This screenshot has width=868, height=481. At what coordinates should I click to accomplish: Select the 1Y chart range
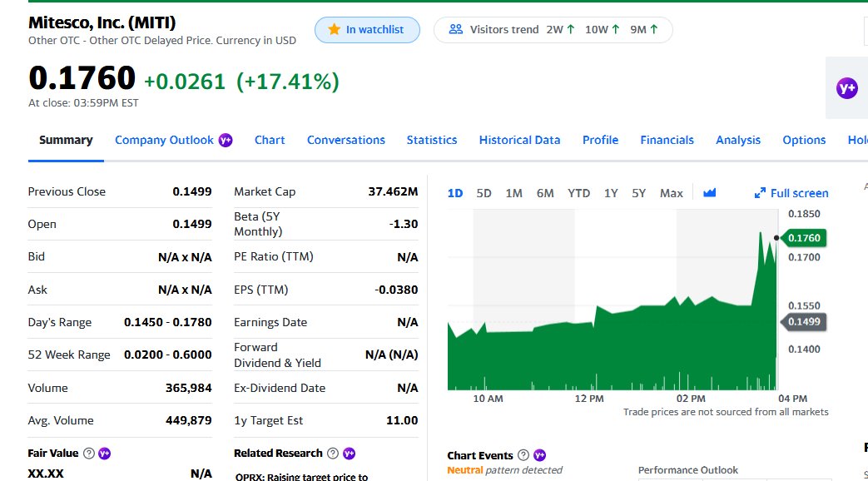point(611,193)
